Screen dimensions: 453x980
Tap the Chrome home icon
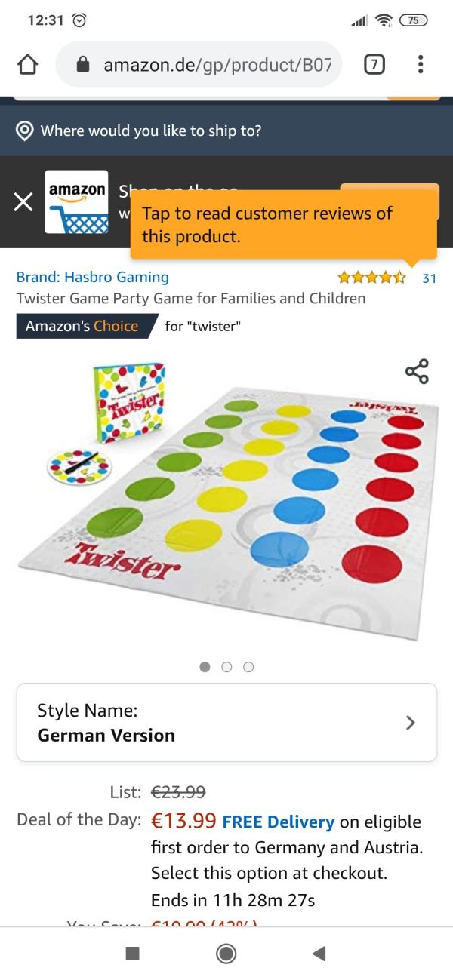(27, 65)
